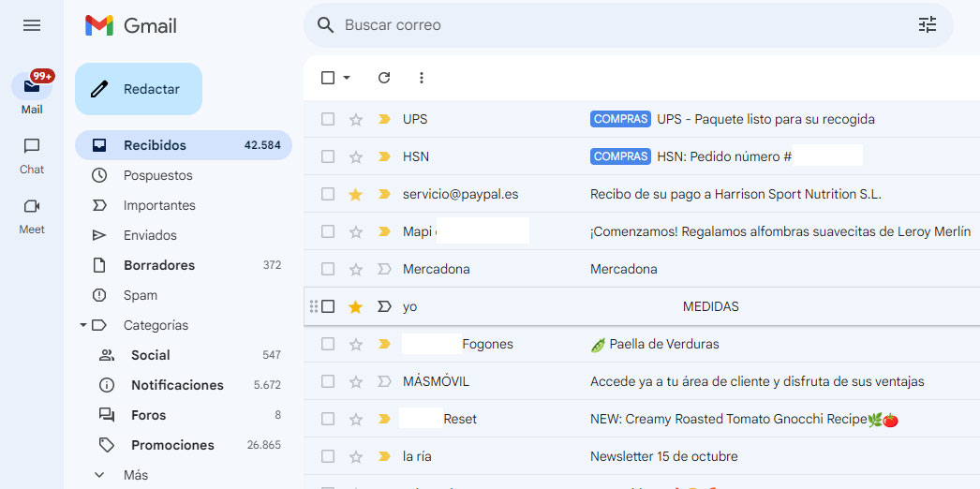
Task: Select the HSN email checkbox
Action: pyautogui.click(x=328, y=156)
